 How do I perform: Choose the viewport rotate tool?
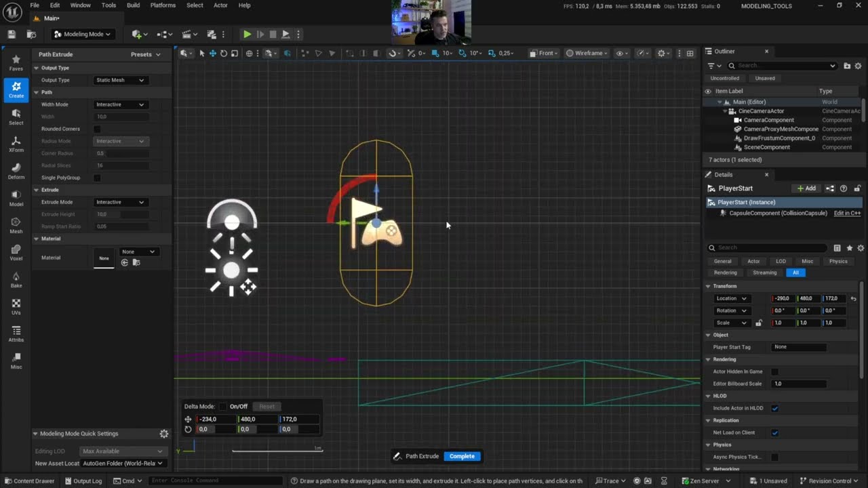223,53
